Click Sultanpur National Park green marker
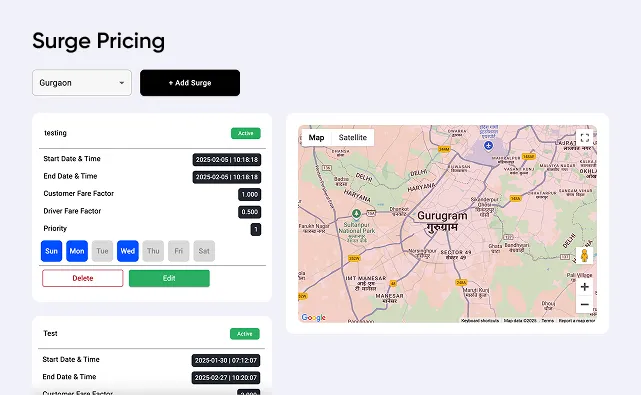This screenshot has width=641, height=395. click(x=356, y=213)
